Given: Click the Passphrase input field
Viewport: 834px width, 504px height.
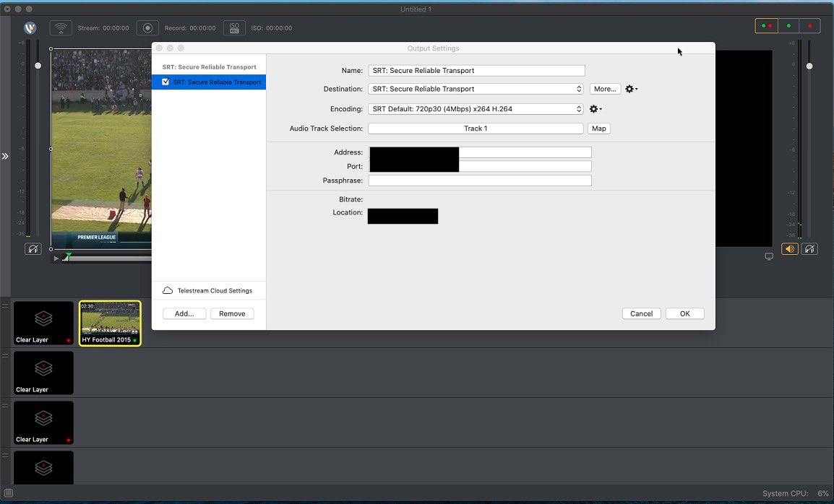Looking at the screenshot, I should tap(480, 181).
